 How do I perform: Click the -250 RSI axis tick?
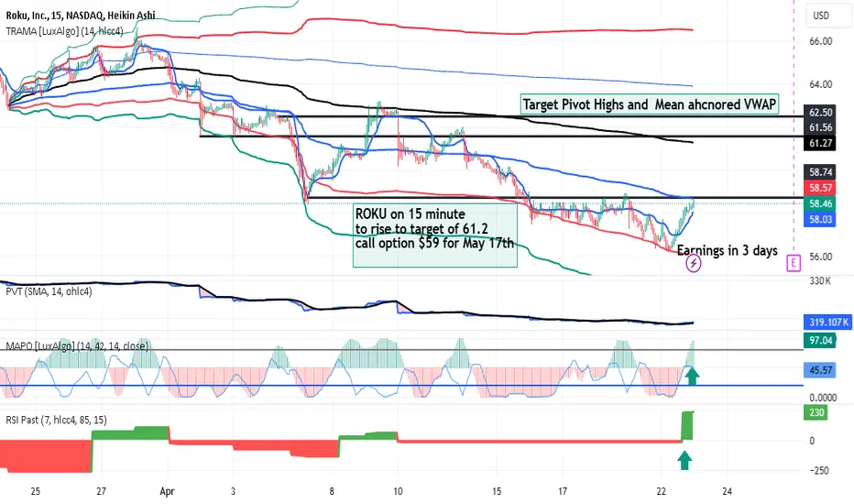819,470
